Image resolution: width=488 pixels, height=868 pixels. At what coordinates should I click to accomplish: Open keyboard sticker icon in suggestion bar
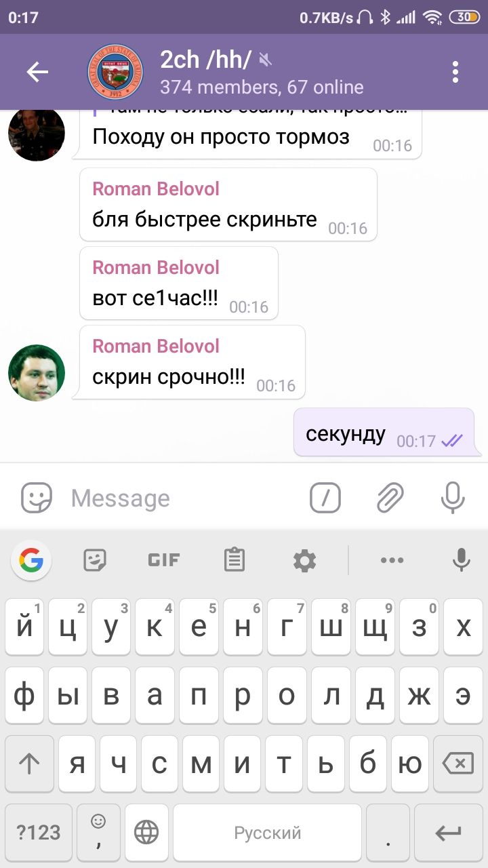(95, 560)
